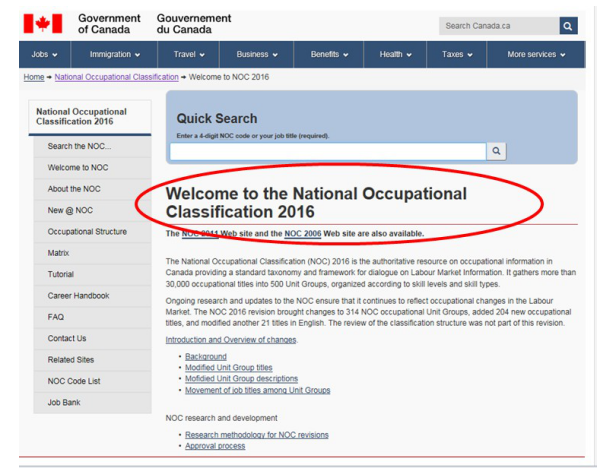Open Research methodology for NOC revisions link
The image size is (606, 470).
[257, 435]
